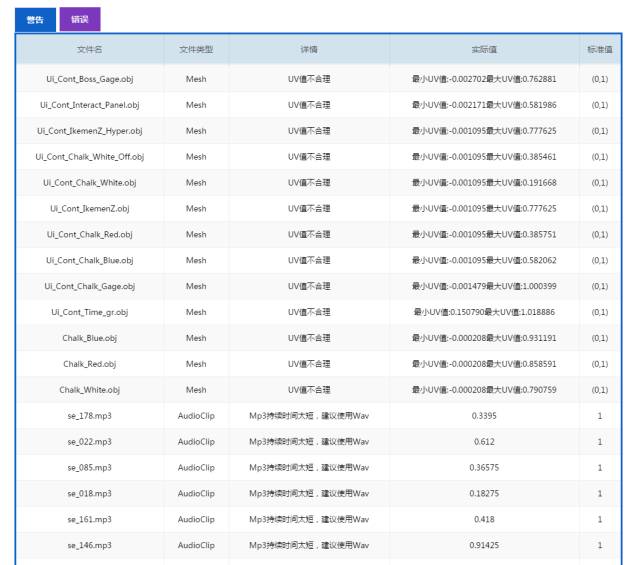Select the Ui_Cont_Chalk_Blue.obj file name

coord(90,260)
